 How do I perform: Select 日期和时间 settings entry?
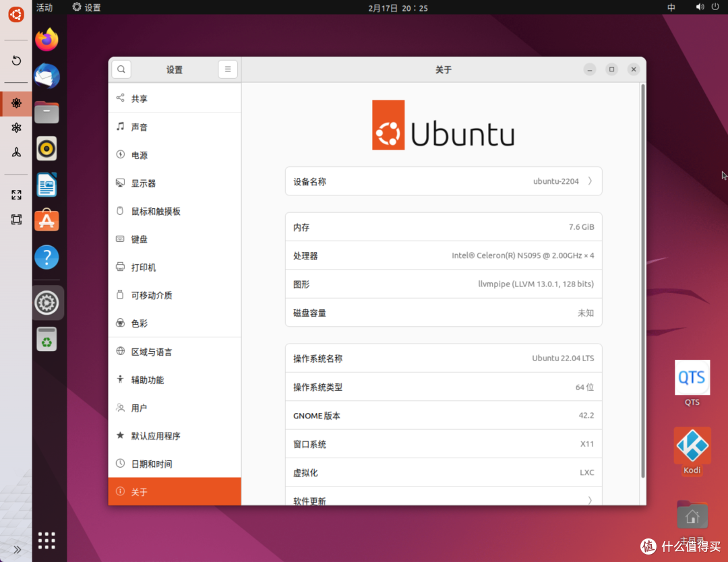(175, 464)
